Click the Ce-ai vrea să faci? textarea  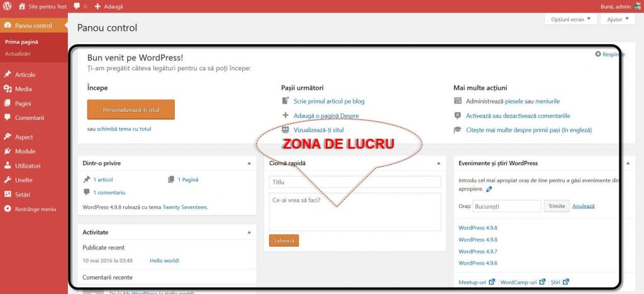355,212
